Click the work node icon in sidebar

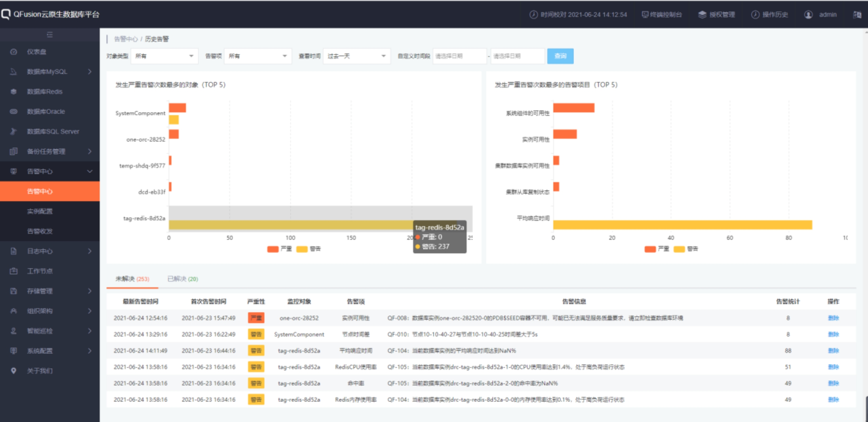pos(14,271)
